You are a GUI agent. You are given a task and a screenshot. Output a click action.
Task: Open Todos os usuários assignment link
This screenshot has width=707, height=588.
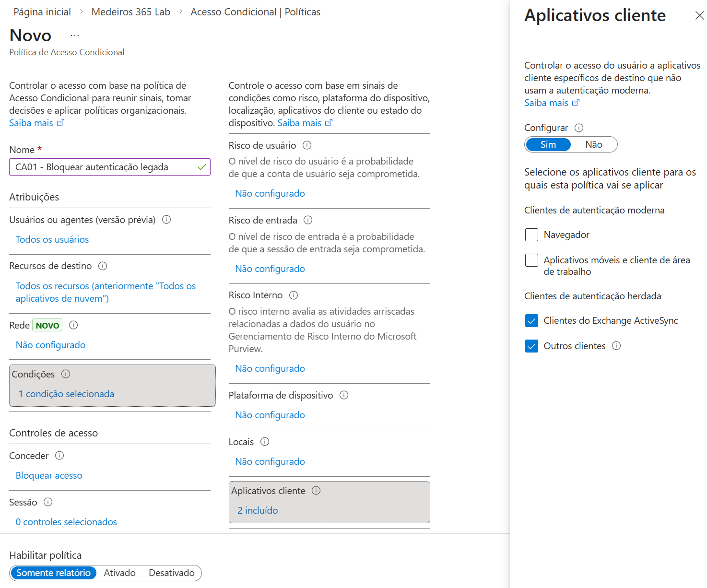coord(52,239)
